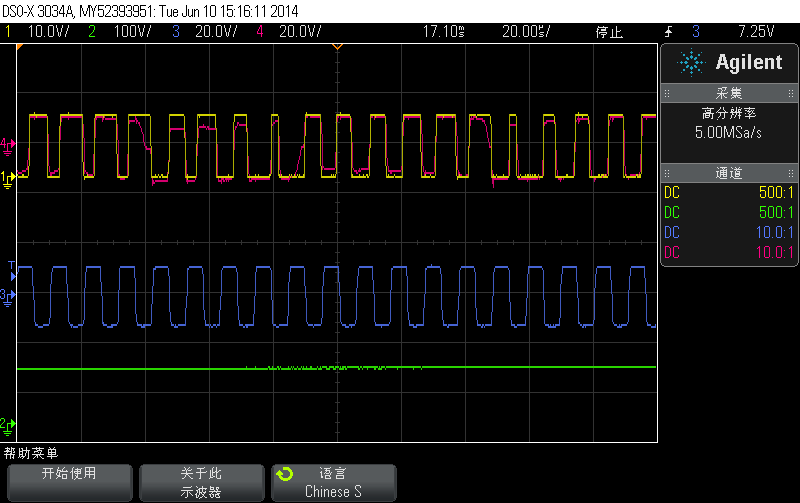Viewport: 800px width, 503px height.
Task: Click the 停止 run status indicator
Action: click(609, 32)
